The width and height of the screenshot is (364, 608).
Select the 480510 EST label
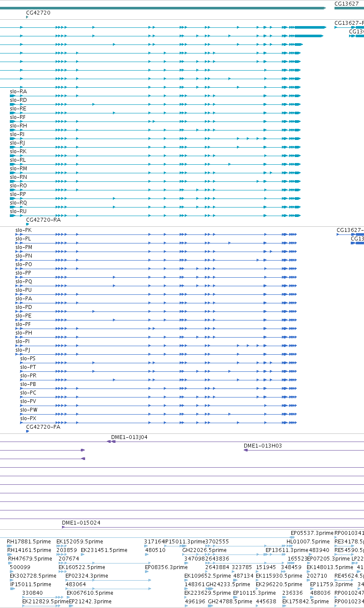[x=155, y=550]
